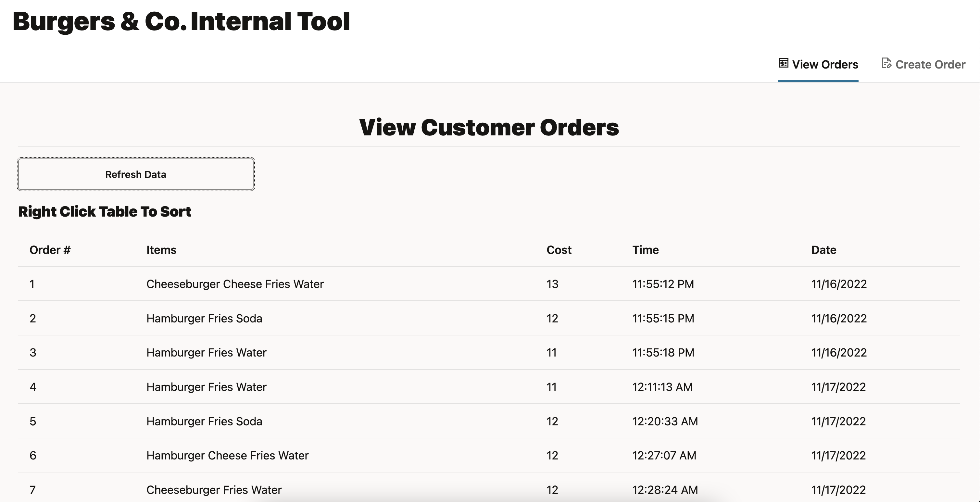Click time 11:55:15 PM cell
Screen dimensions: 980x502
pos(663,318)
